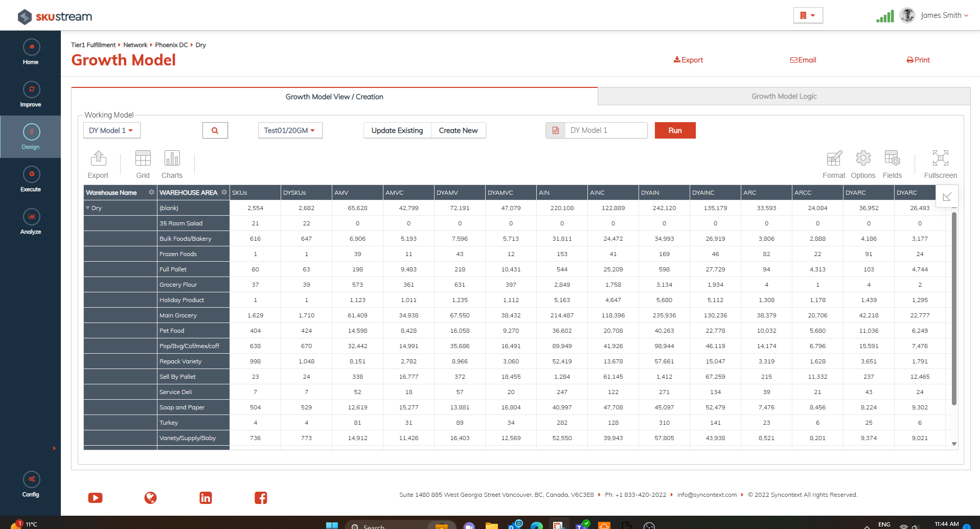Viewport: 980px width, 529px height.
Task: Open the DY Model 1 dropdown
Action: coord(111,130)
